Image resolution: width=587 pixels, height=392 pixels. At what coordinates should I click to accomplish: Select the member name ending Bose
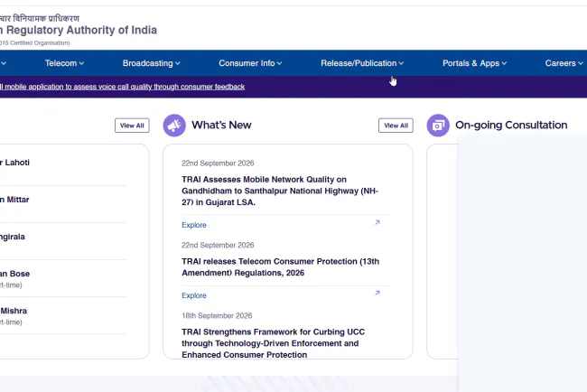pyautogui.click(x=14, y=274)
